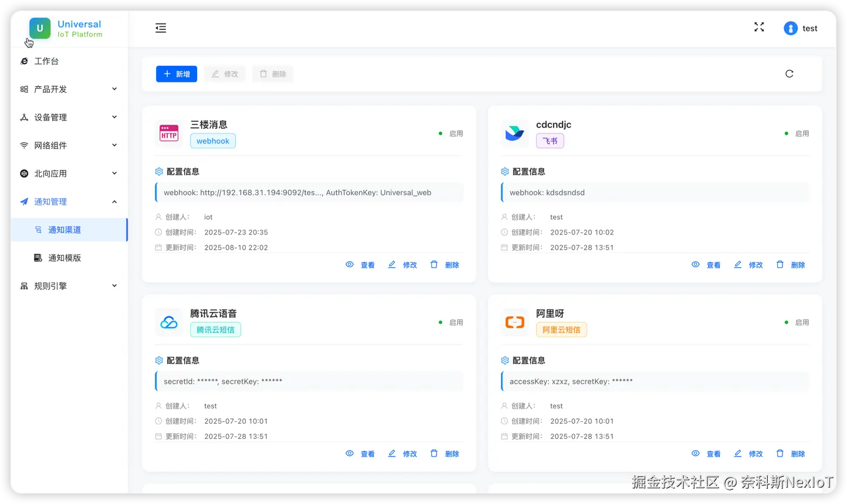Click the 新增 button to add a channel
The image size is (847, 504).
[176, 74]
